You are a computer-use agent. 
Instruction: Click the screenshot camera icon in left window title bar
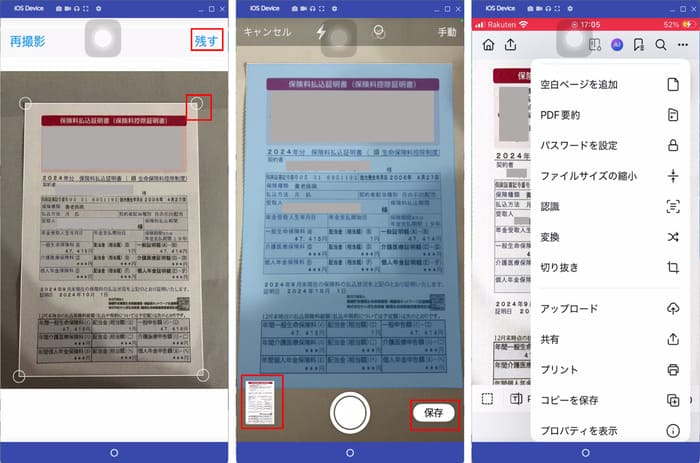coord(59,8)
